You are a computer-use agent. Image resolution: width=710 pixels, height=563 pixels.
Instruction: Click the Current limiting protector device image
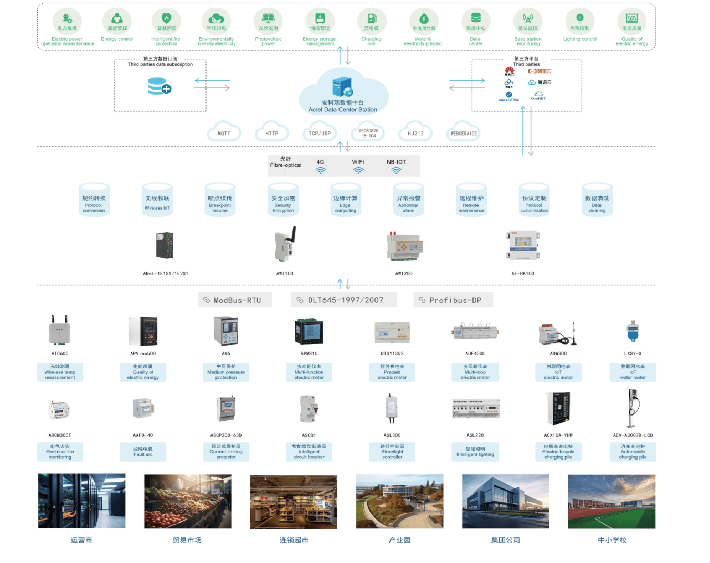pos(226,409)
